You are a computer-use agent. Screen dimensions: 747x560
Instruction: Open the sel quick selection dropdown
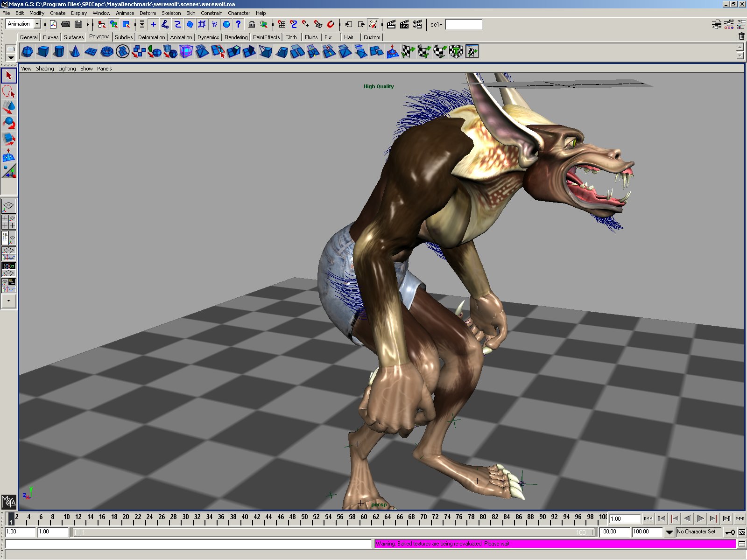[437, 24]
